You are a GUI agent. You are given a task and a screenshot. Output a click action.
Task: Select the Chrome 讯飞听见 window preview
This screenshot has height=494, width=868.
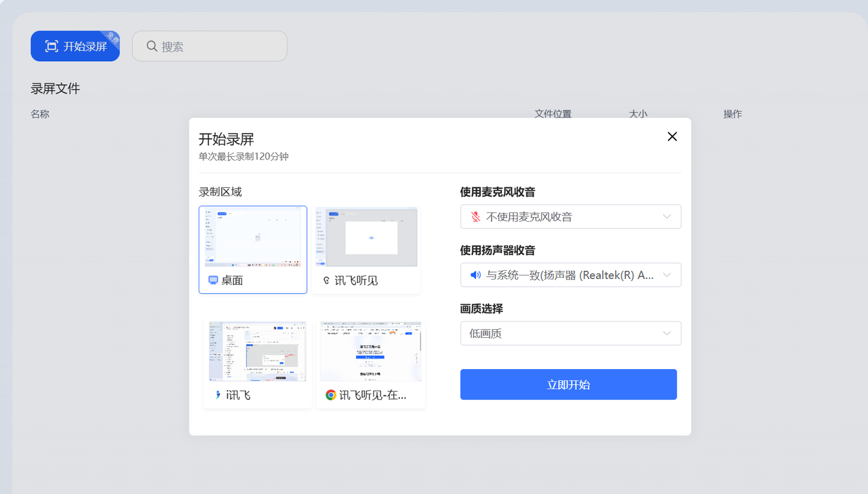[370, 351]
